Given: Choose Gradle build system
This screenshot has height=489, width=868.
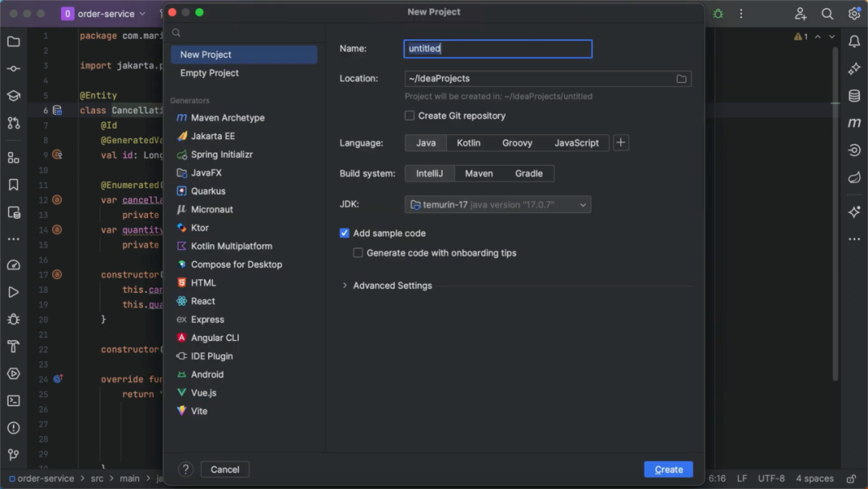Looking at the screenshot, I should (x=529, y=174).
